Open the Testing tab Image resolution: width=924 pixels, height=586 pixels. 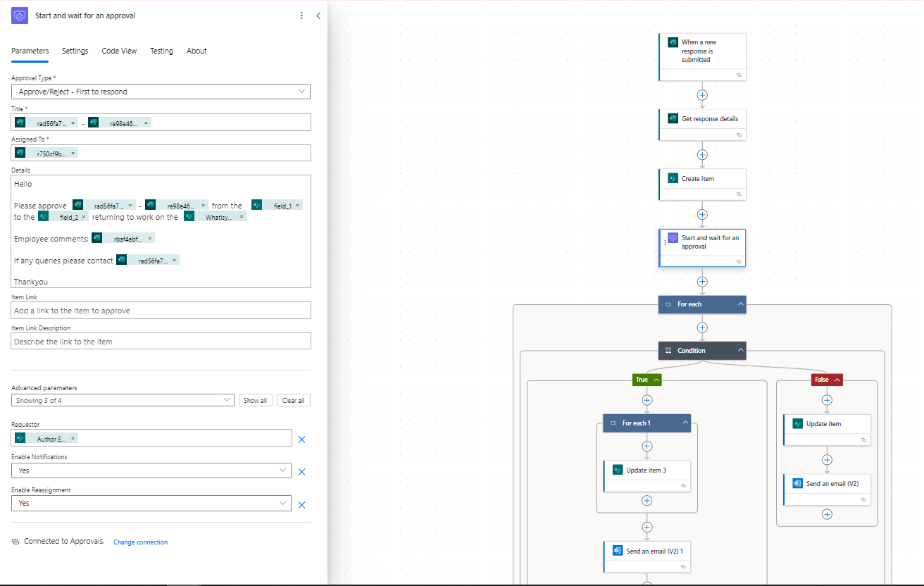[x=161, y=51]
